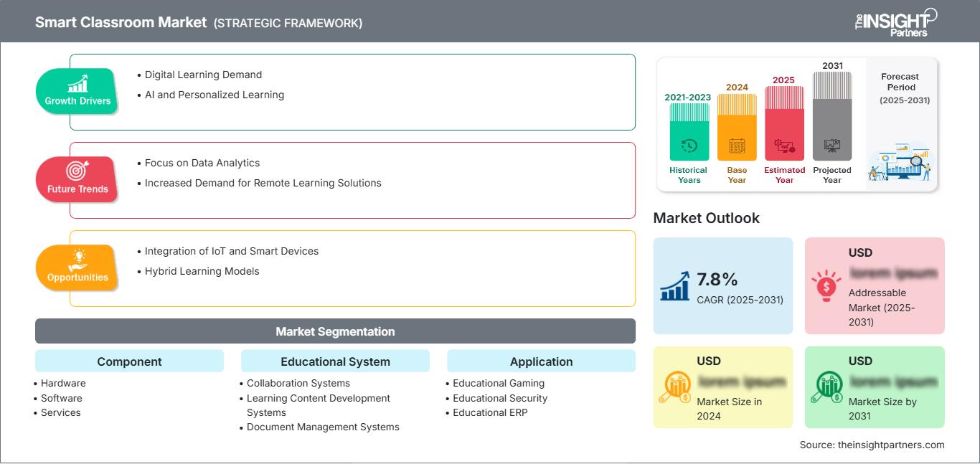Viewport: 980px width, 464px height.
Task: Click the Historical Years clock icon
Action: (689, 146)
